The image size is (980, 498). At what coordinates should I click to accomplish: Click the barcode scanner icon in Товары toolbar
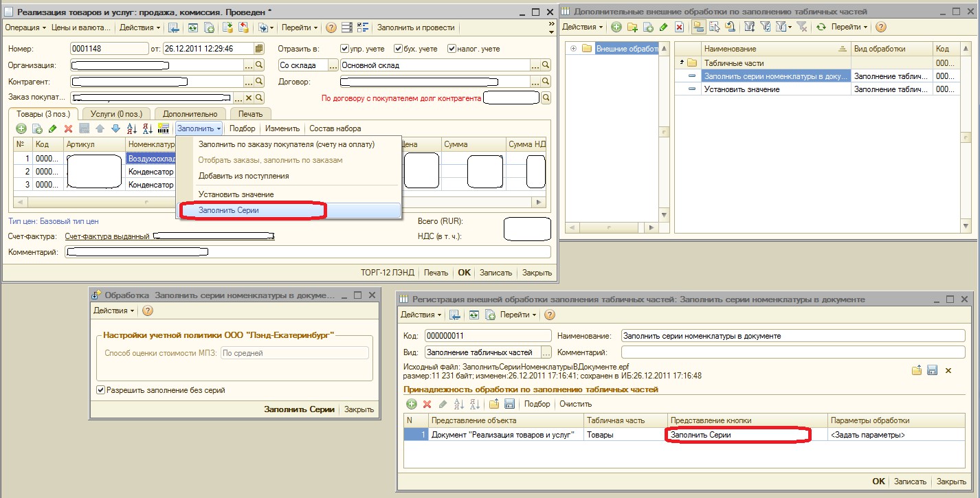point(164,128)
